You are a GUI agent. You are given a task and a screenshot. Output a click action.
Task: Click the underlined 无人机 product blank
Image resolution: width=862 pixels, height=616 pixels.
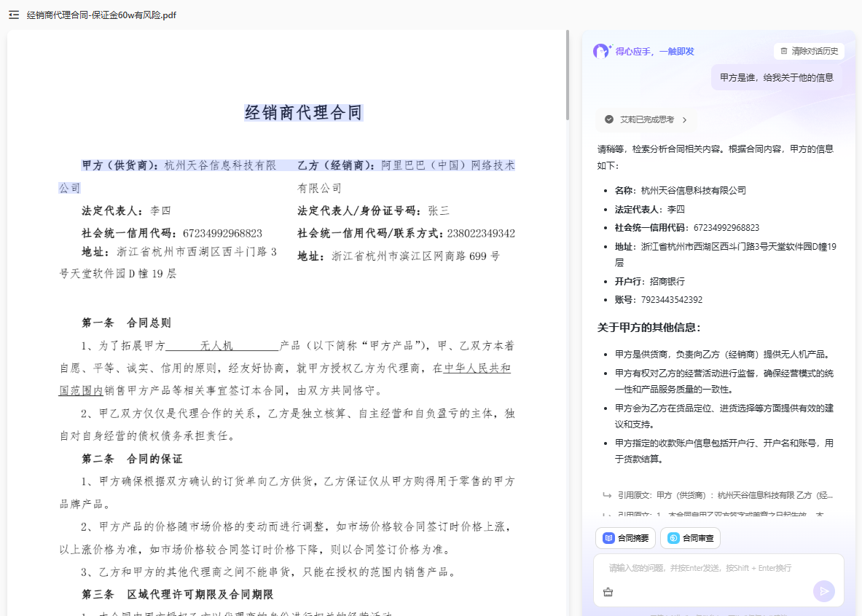(x=222, y=346)
